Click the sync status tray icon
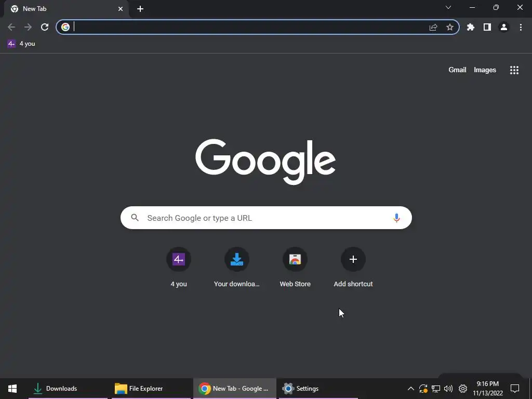Screen dimensions: 532x399 click(423, 389)
